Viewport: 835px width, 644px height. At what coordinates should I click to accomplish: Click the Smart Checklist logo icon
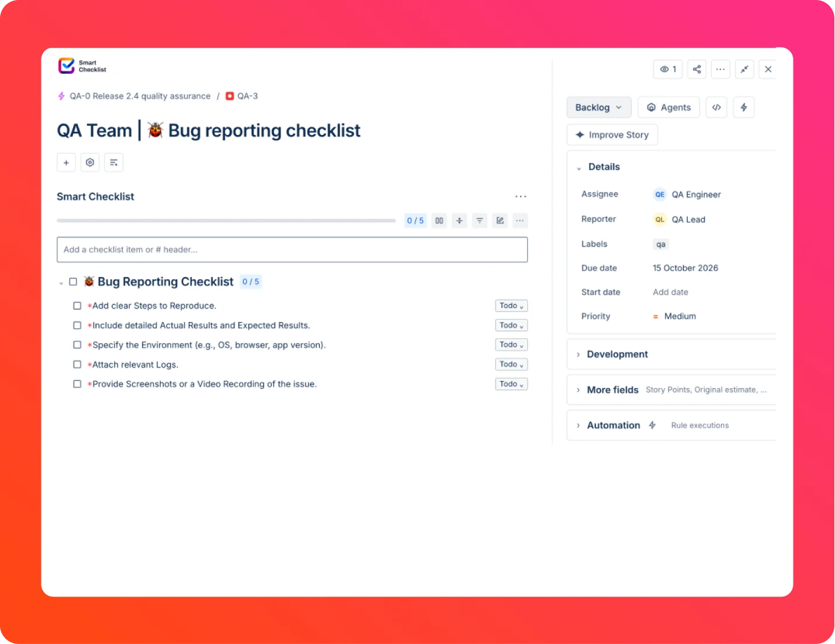pos(67,65)
